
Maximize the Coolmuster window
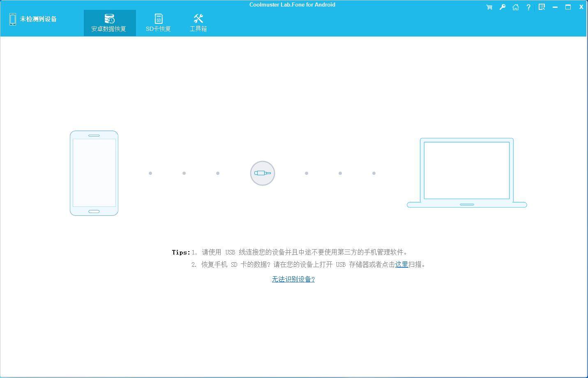point(568,7)
